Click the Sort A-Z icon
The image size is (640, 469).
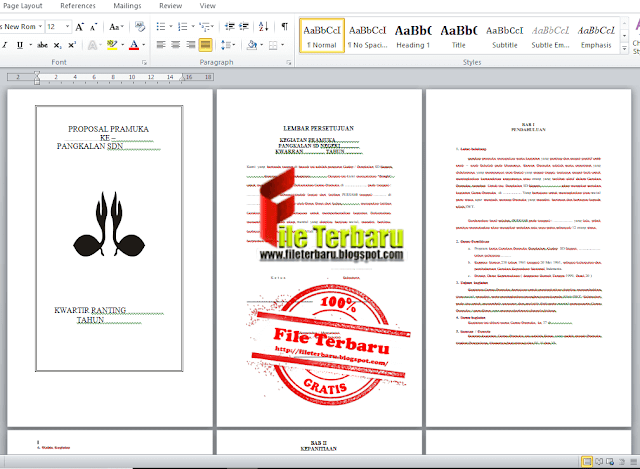(x=263, y=27)
